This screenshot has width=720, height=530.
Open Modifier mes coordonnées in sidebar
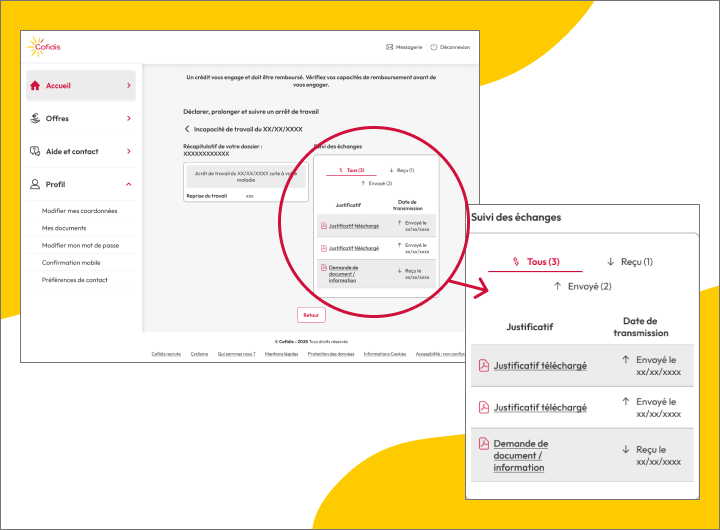(x=79, y=211)
